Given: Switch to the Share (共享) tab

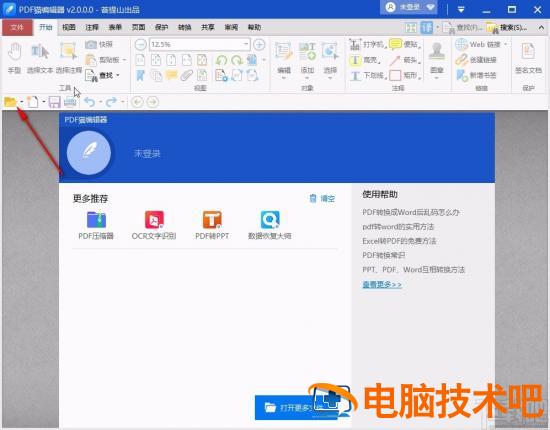Looking at the screenshot, I should click(208, 27).
